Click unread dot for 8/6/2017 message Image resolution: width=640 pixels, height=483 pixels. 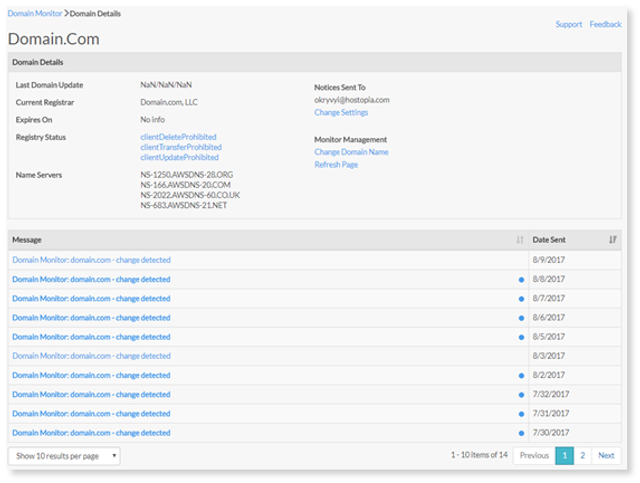click(521, 318)
